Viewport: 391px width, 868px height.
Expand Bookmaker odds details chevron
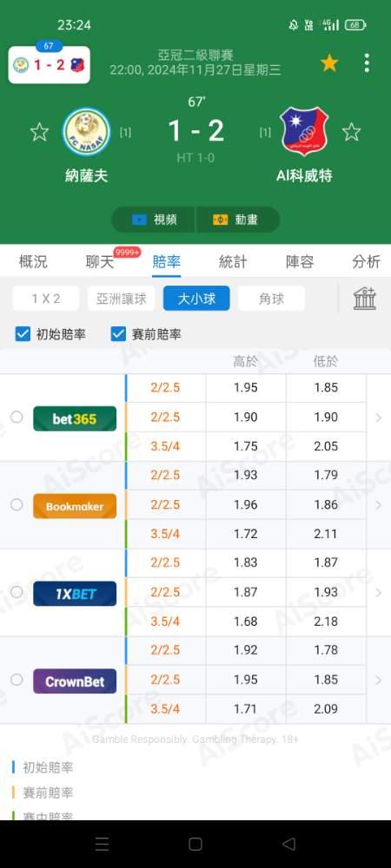(x=379, y=505)
